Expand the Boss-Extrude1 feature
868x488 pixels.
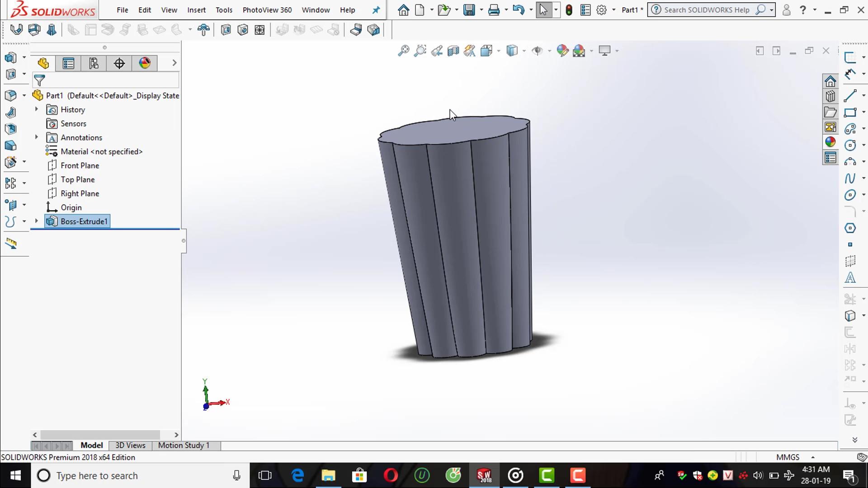pyautogui.click(x=36, y=221)
